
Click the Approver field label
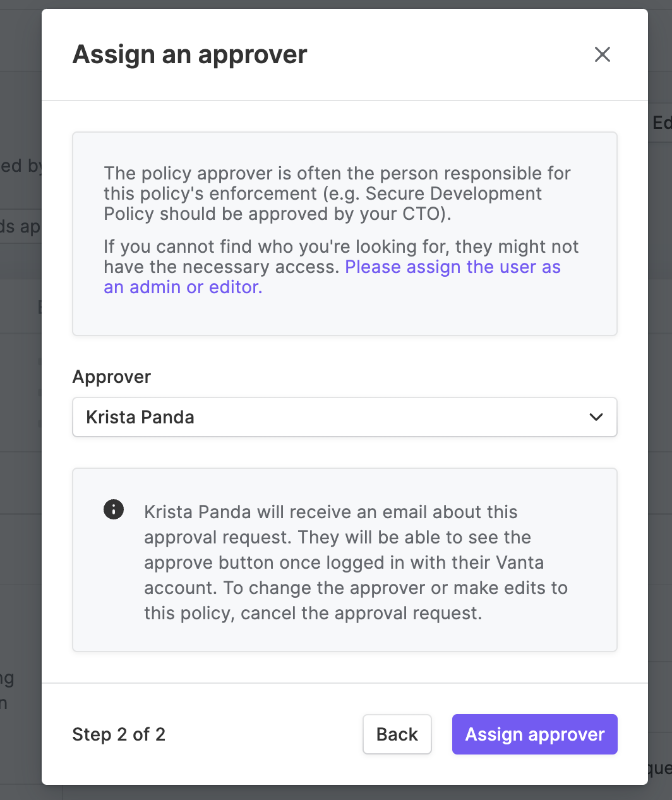point(112,377)
